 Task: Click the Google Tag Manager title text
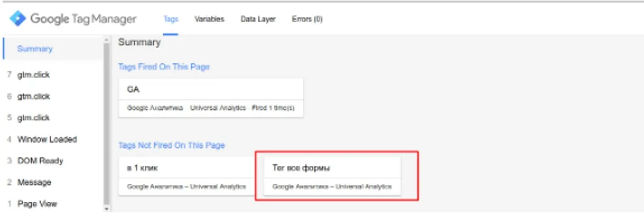83,19
